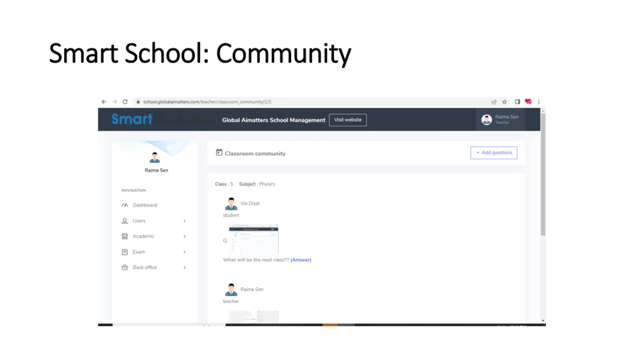
Task: Expand the Academic menu chevron
Action: [184, 236]
